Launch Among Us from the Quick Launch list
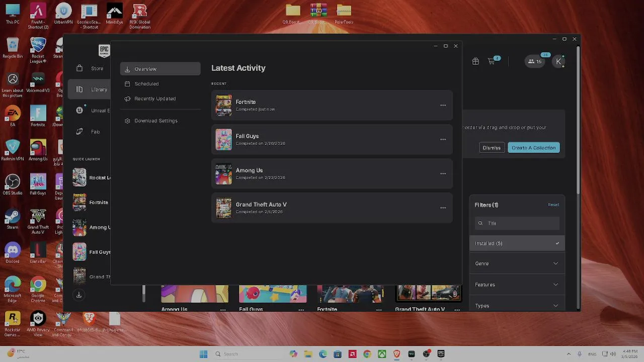This screenshot has height=362, width=644. click(x=91, y=227)
